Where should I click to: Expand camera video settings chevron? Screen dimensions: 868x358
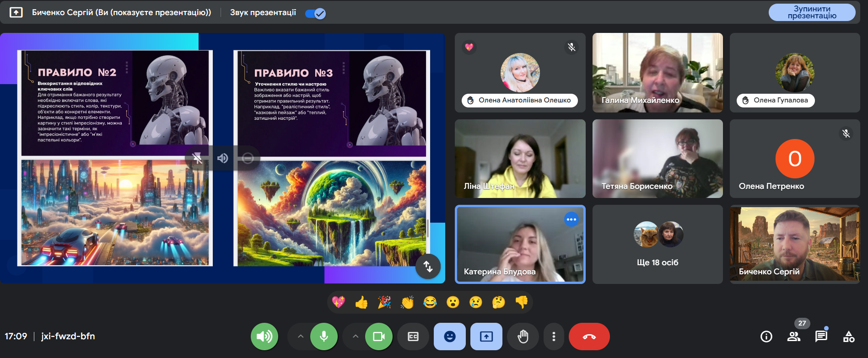pyautogui.click(x=356, y=337)
